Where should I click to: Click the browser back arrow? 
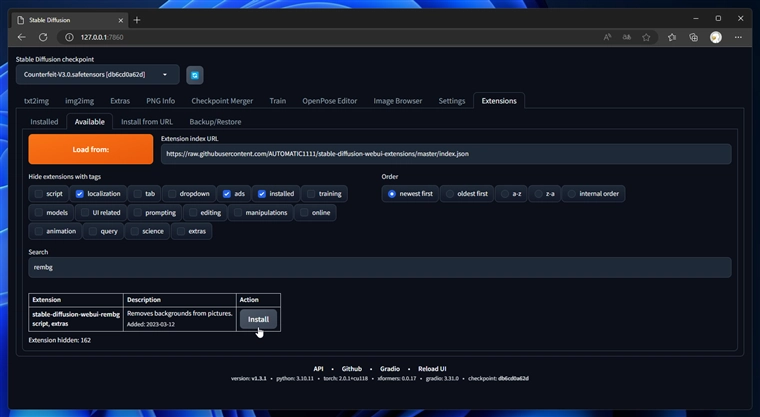(21, 37)
